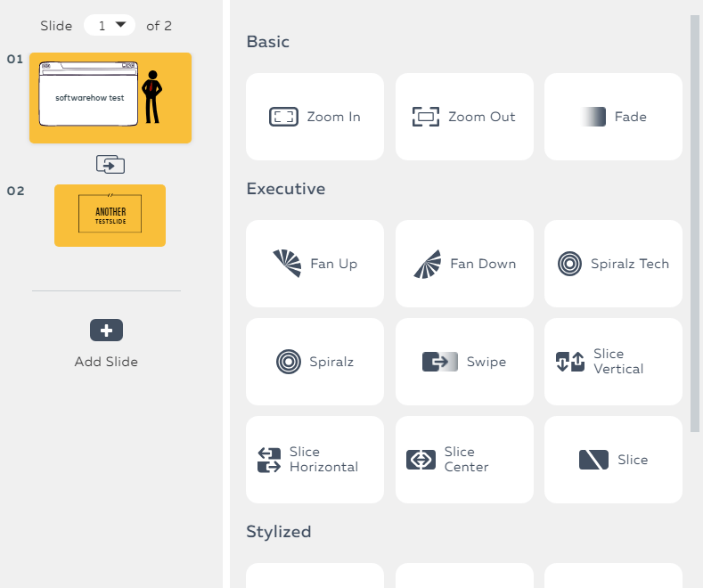Click the Stylized section heading
The image size is (703, 588).
tap(278, 532)
